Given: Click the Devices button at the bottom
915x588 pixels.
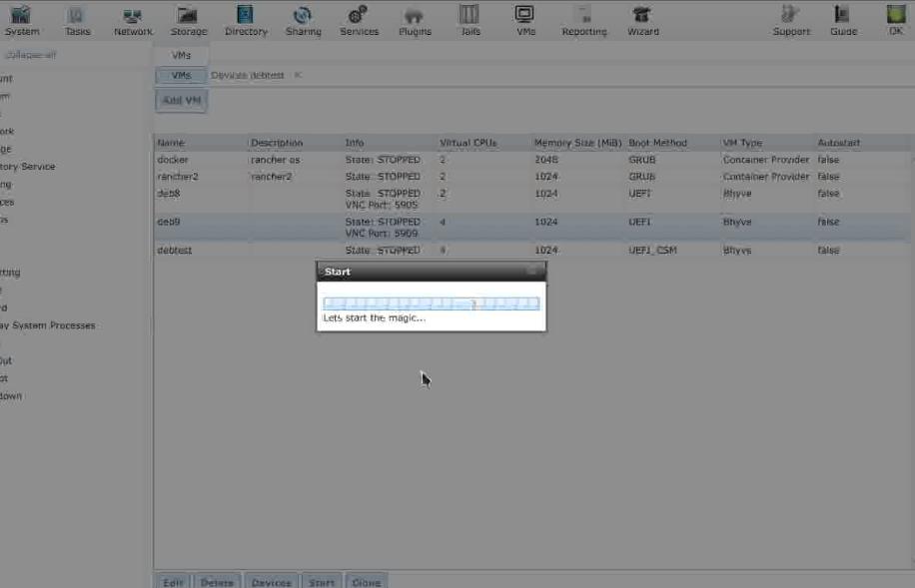Looking at the screenshot, I should [x=272, y=582].
